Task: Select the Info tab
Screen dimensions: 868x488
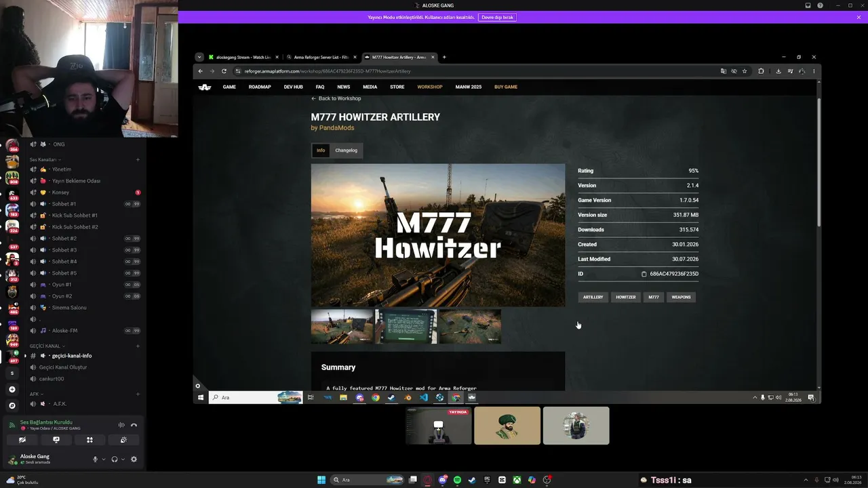Action: (321, 150)
